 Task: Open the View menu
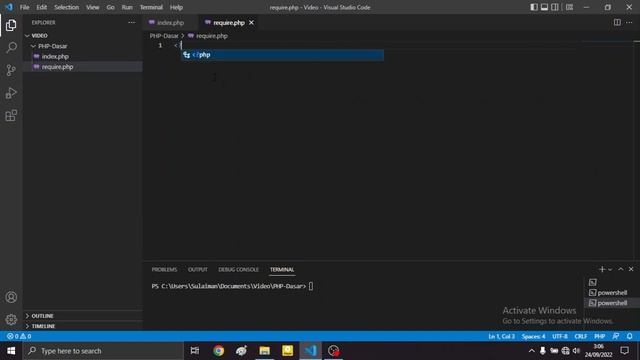pos(93,7)
